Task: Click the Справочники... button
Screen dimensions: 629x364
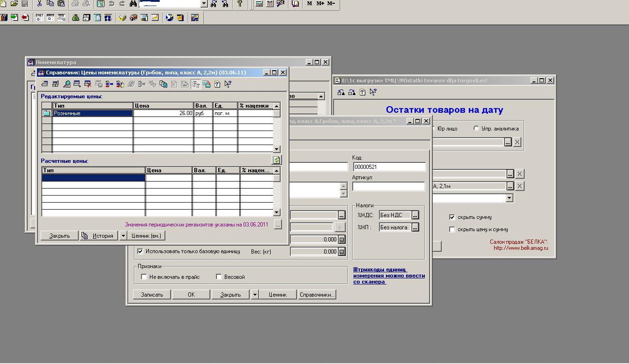Action: click(x=318, y=295)
